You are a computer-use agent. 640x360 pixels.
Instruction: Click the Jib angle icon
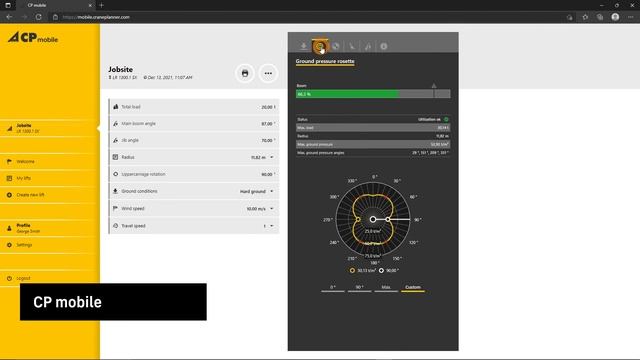click(116, 140)
